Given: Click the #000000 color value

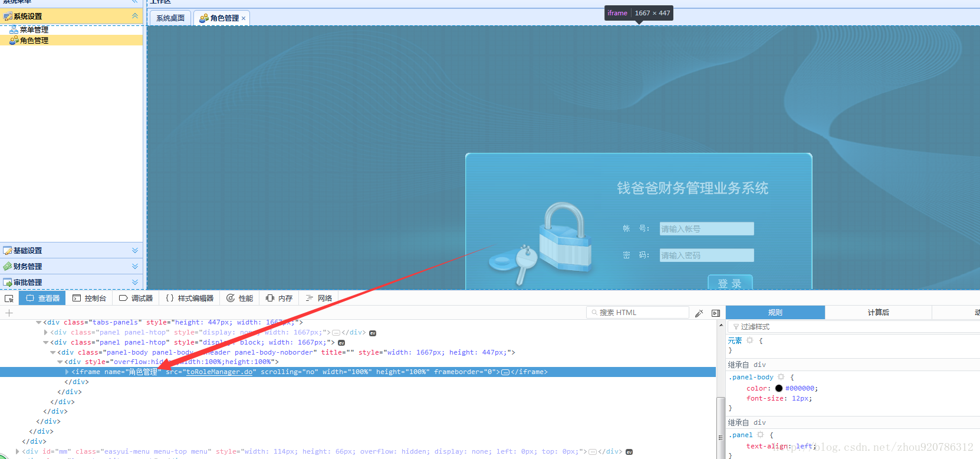Looking at the screenshot, I should pyautogui.click(x=800, y=389).
